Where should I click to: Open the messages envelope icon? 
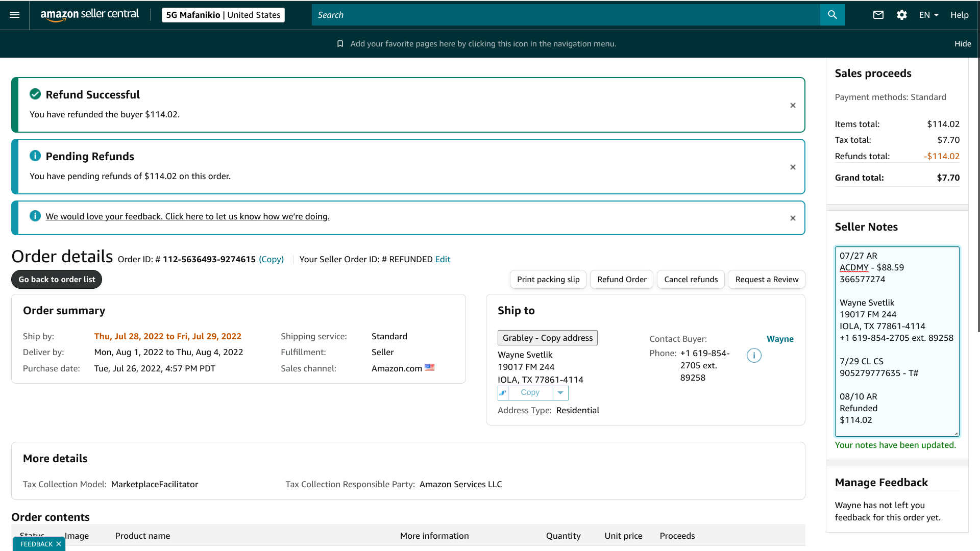[878, 15]
